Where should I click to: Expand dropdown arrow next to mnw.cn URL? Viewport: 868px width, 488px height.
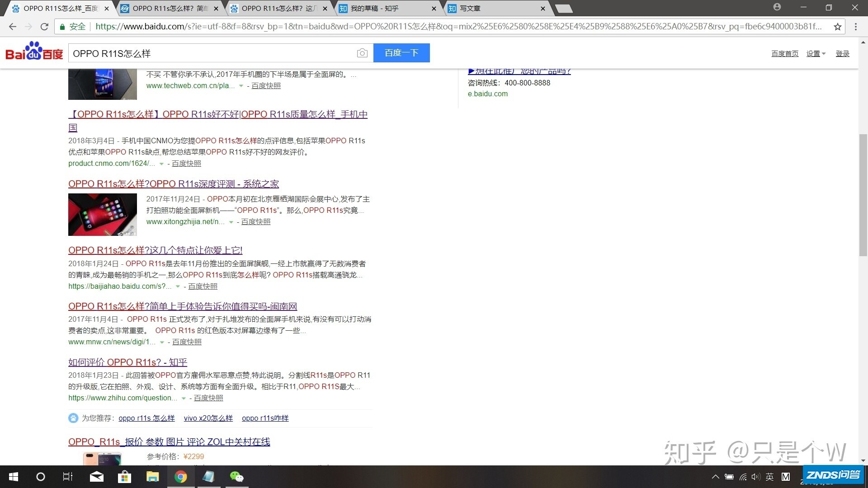[x=162, y=342]
